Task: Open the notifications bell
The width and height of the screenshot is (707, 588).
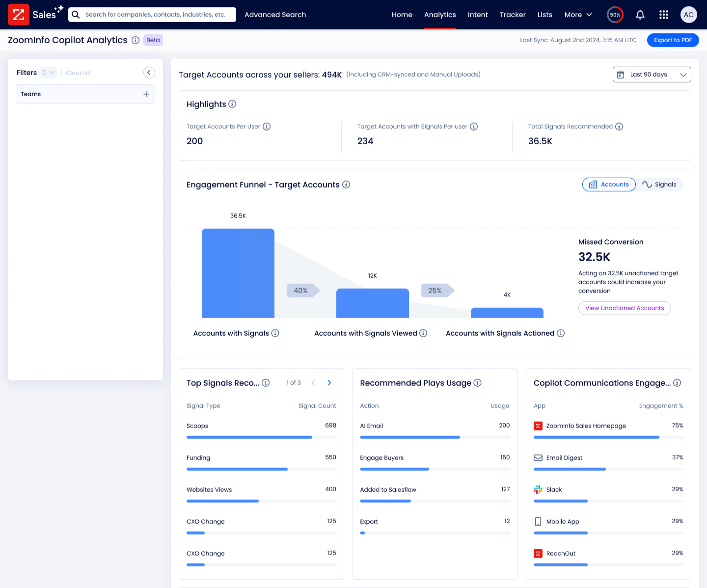Action: pyautogui.click(x=640, y=15)
